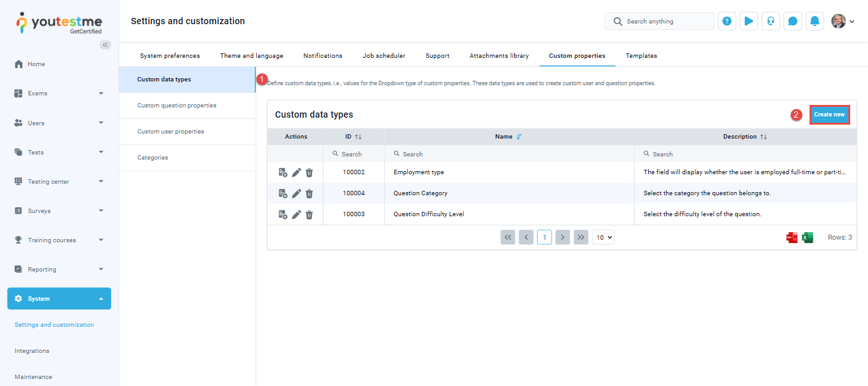Open user profile dropdown menu
Image resolution: width=868 pixels, height=386 pixels.
[843, 21]
